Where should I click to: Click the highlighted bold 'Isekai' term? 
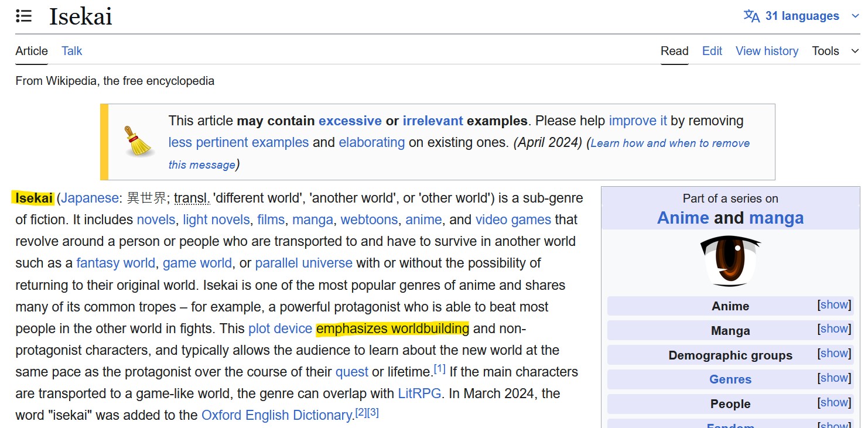(34, 198)
